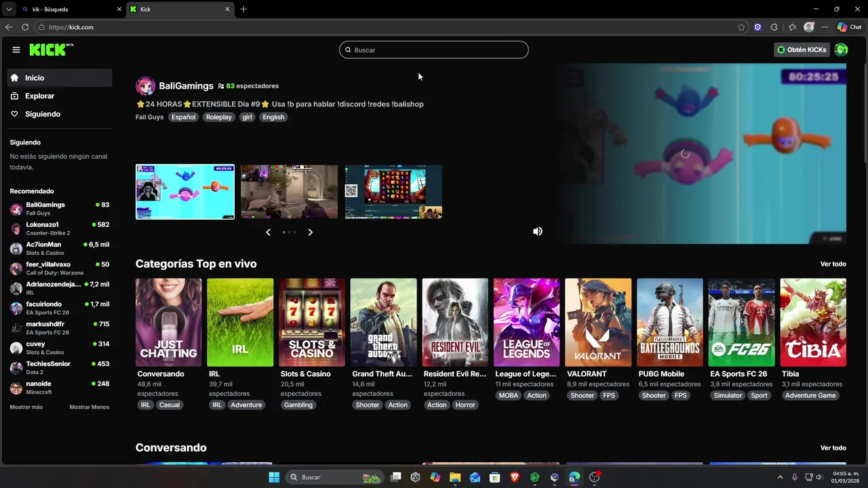Click Mostrar más in sidebar
The image size is (868, 488).
coord(26,407)
